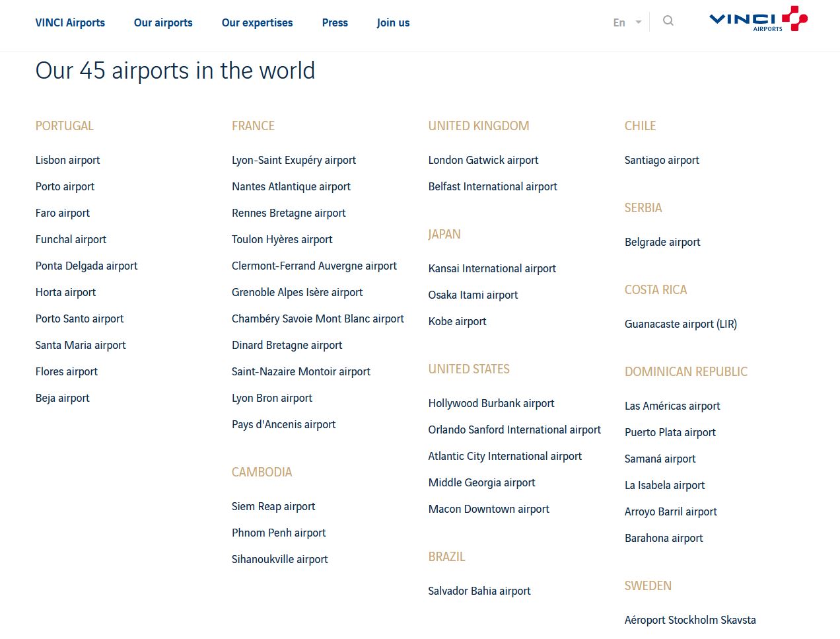The width and height of the screenshot is (840, 639).
Task: Open Lisbon airport link
Action: [67, 160]
